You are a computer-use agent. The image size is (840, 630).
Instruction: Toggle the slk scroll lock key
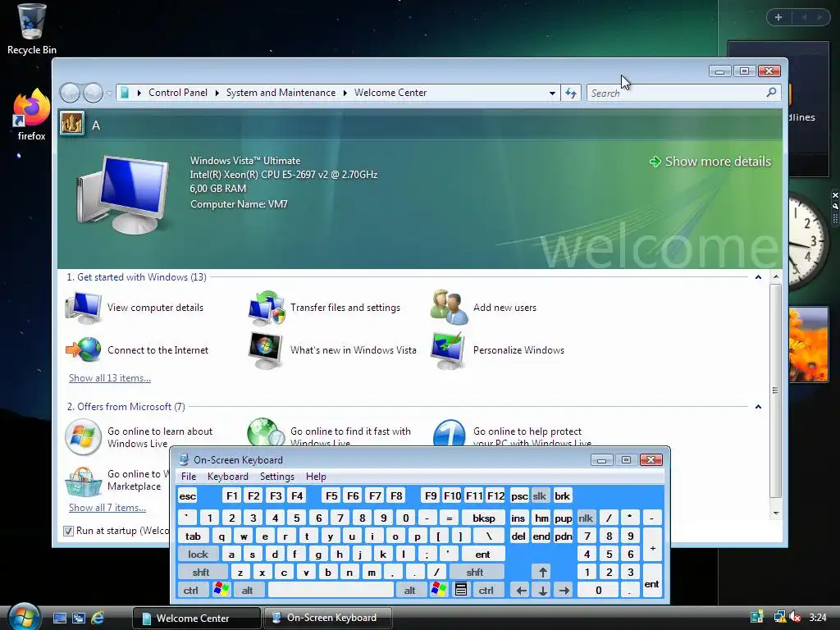(540, 495)
